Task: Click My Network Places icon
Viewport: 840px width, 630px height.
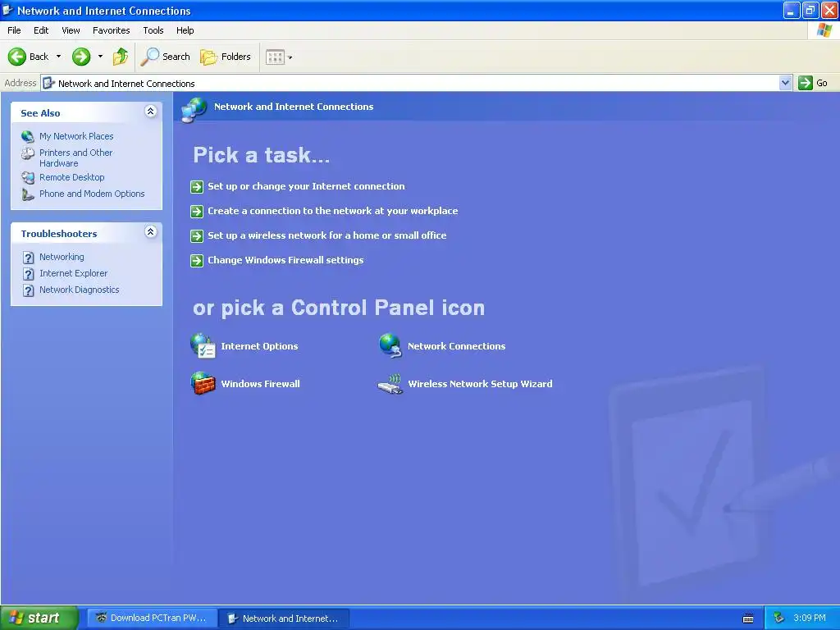Action: click(x=28, y=136)
